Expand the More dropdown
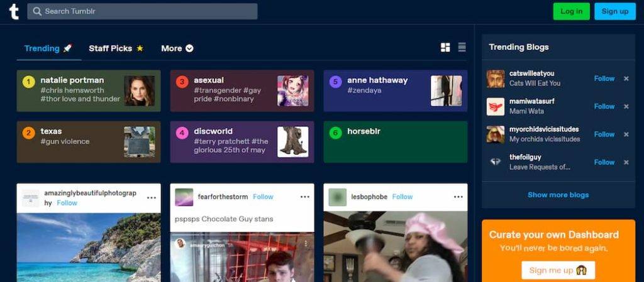This screenshot has width=644, height=282. (x=177, y=48)
